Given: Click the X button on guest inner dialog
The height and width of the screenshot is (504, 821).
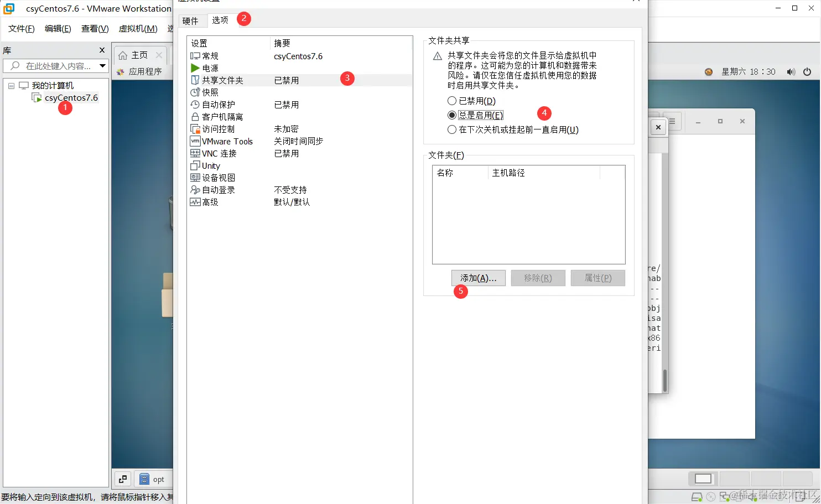Looking at the screenshot, I should click(658, 127).
